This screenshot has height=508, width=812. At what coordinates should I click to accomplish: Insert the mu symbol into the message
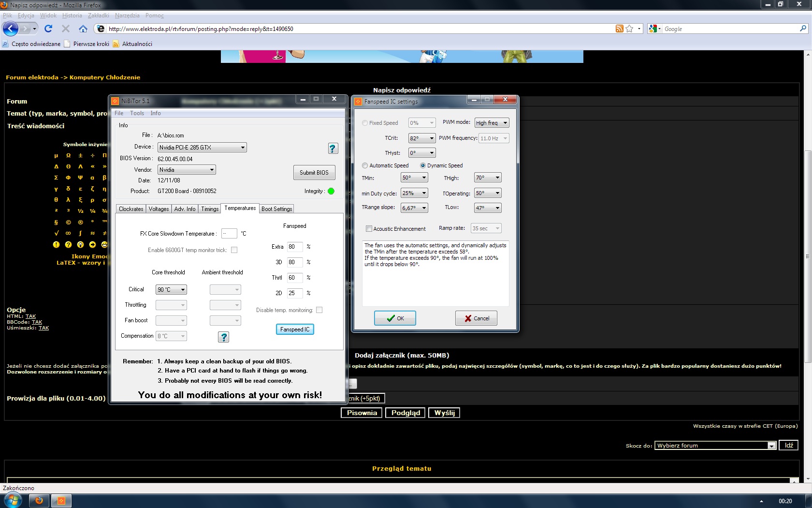[56, 155]
